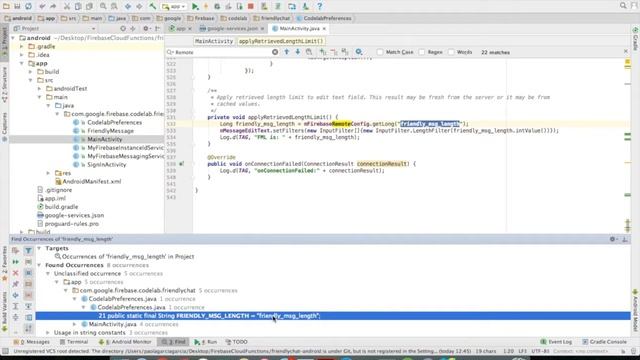
Task: Open the Messages tool window tab
Action: coord(32,342)
